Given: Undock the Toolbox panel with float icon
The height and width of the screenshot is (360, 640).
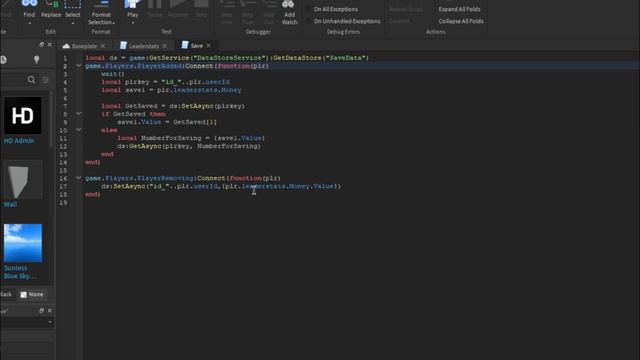Looking at the screenshot, I should (x=41, y=44).
